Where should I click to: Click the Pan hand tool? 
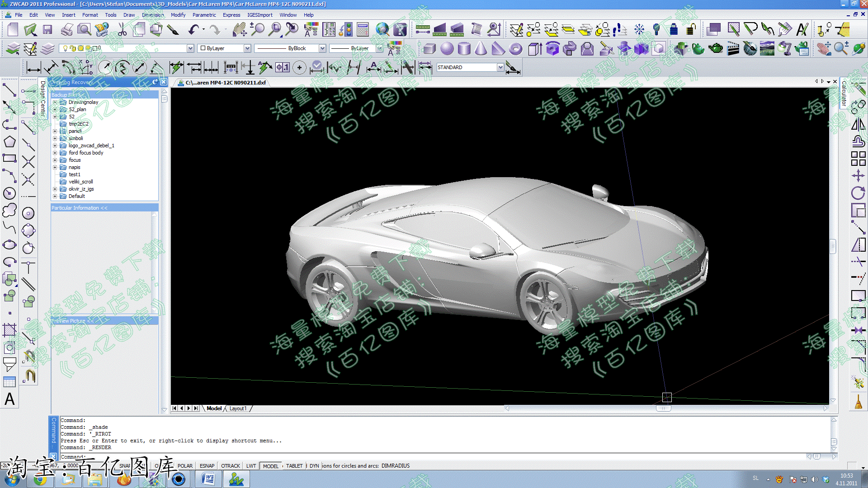(239, 30)
